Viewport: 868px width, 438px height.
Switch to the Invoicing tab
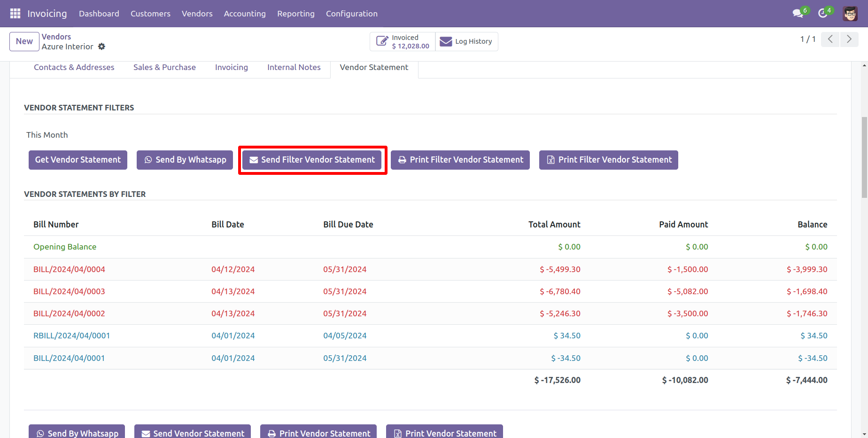click(232, 67)
